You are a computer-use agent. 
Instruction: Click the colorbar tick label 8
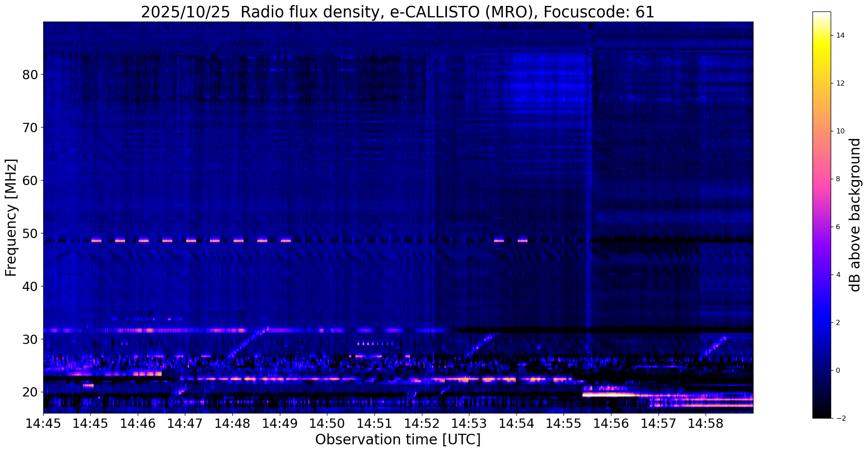pyautogui.click(x=837, y=179)
